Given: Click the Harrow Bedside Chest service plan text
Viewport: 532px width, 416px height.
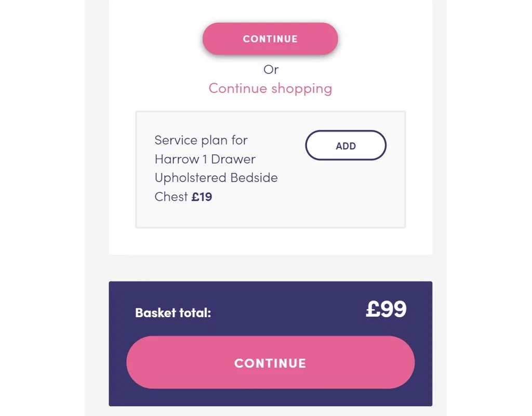Looking at the screenshot, I should pos(216,168).
